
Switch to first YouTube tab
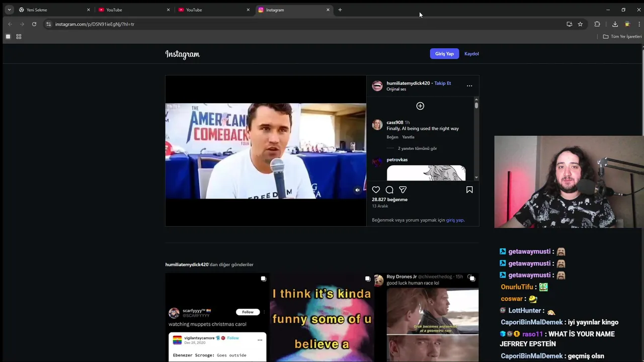(134, 10)
